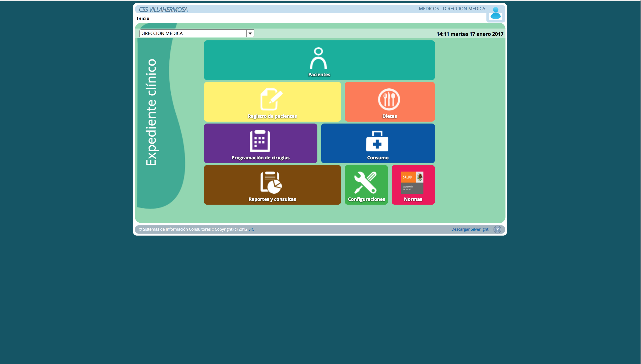
Task: Click the Consumo tile label
Action: [378, 158]
